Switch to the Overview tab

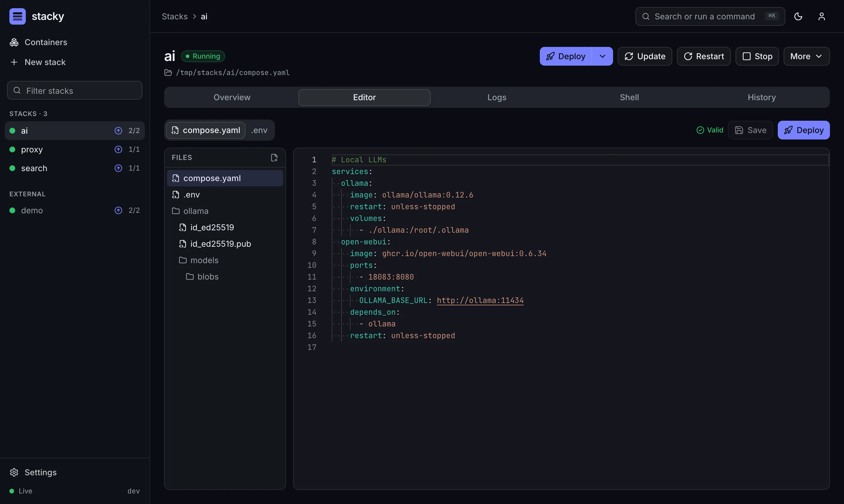tap(232, 98)
